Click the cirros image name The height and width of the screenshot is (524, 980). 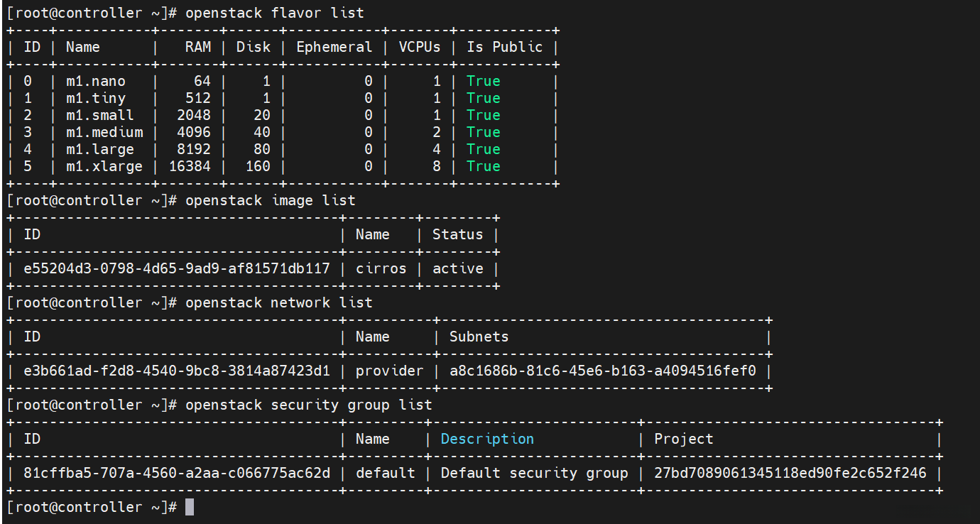pyautogui.click(x=381, y=268)
